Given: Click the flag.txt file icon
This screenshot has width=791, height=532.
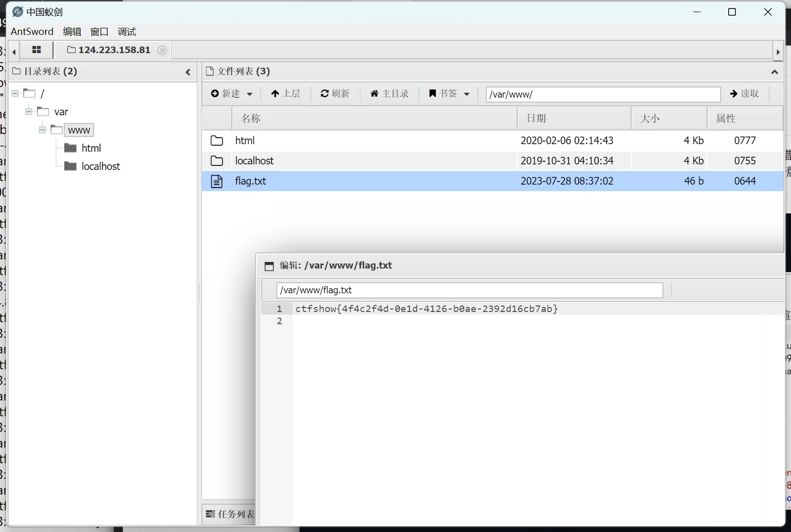Looking at the screenshot, I should click(x=217, y=181).
